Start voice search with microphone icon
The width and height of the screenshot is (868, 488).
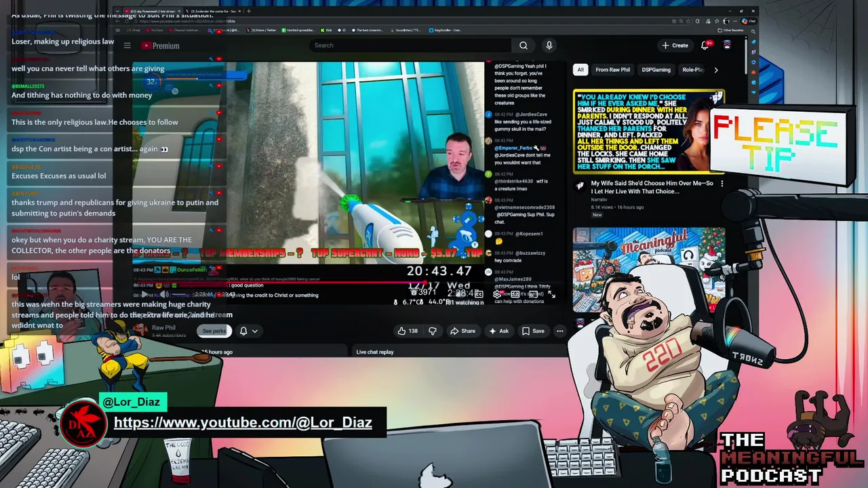click(549, 45)
